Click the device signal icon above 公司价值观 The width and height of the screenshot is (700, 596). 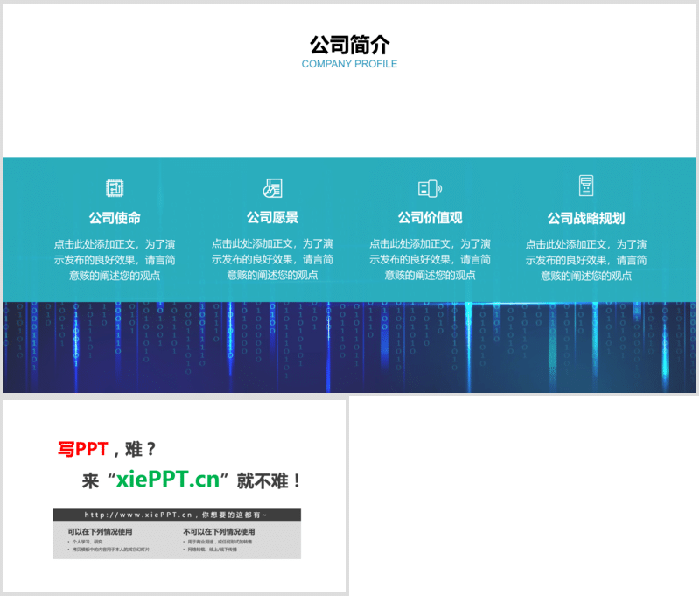(x=430, y=188)
